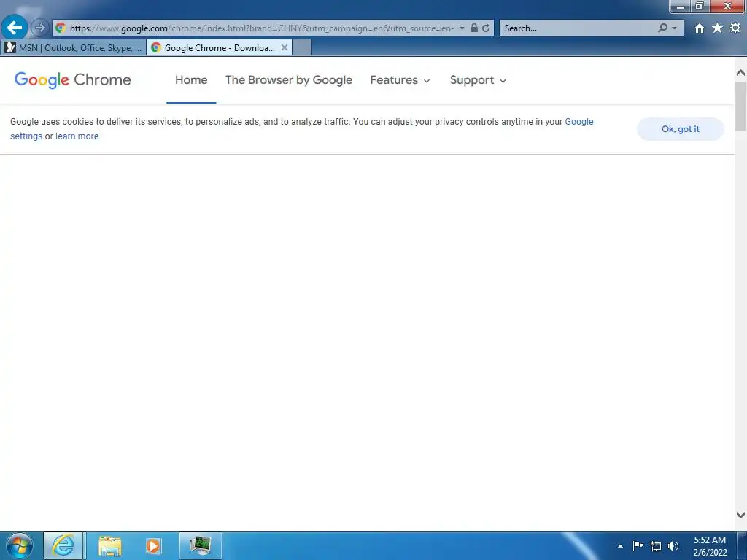Click Internet Explorer taskbar icon
The image size is (747, 560).
tap(63, 545)
